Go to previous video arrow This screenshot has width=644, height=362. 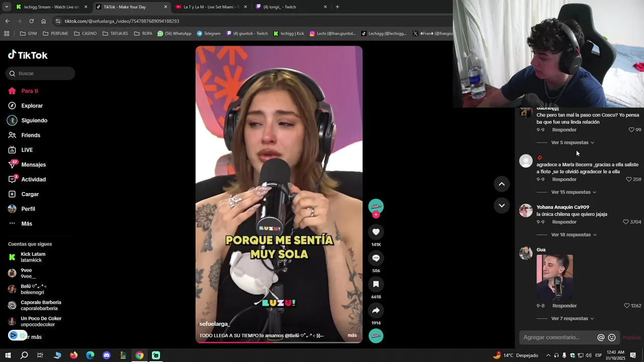502,184
